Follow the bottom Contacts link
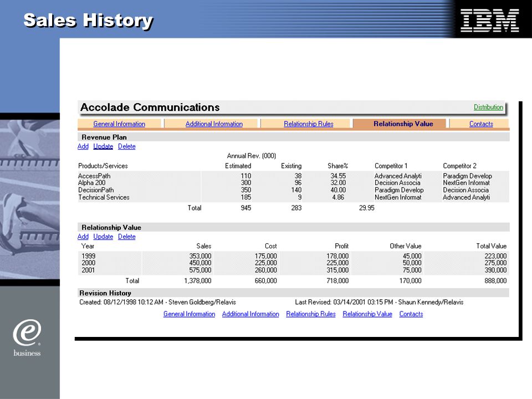This screenshot has height=399, width=532. (x=411, y=314)
